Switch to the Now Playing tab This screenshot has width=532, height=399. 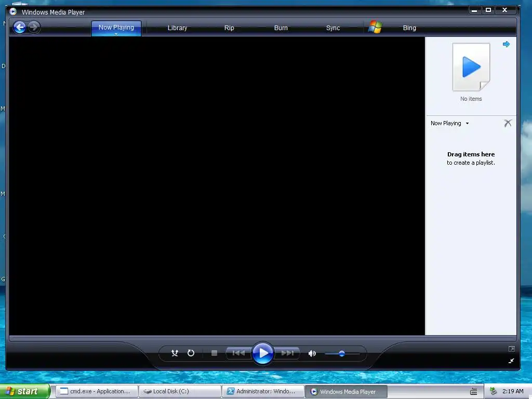pos(116,28)
